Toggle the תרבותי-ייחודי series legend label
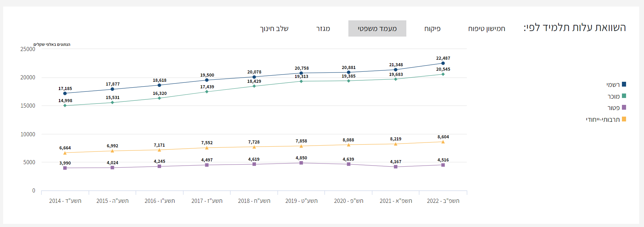 click(603, 120)
